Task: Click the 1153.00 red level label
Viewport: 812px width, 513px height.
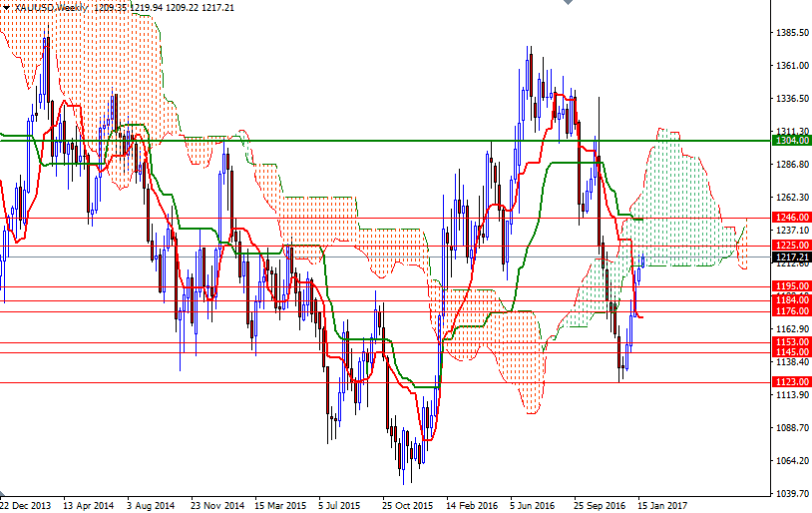Action: click(790, 342)
